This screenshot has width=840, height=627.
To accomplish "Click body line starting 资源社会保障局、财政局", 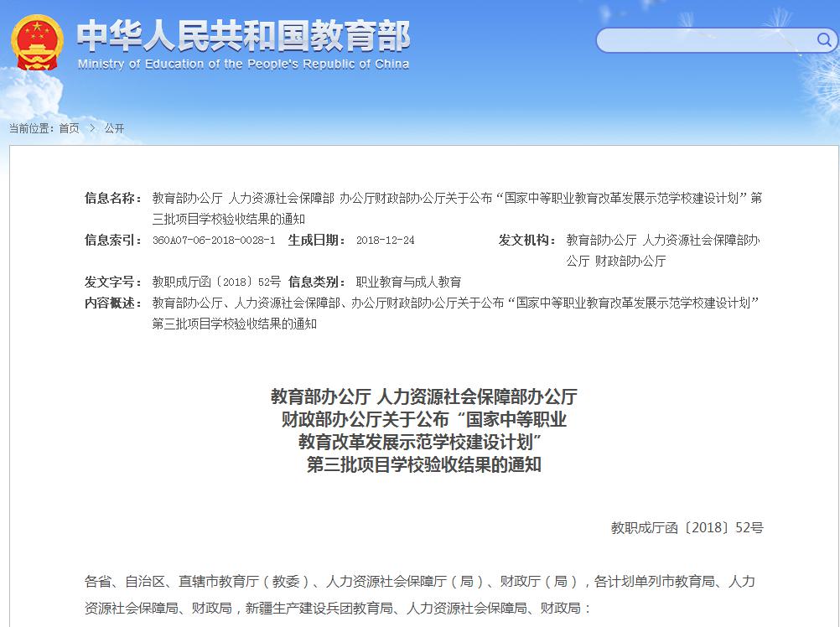I will click(338, 609).
